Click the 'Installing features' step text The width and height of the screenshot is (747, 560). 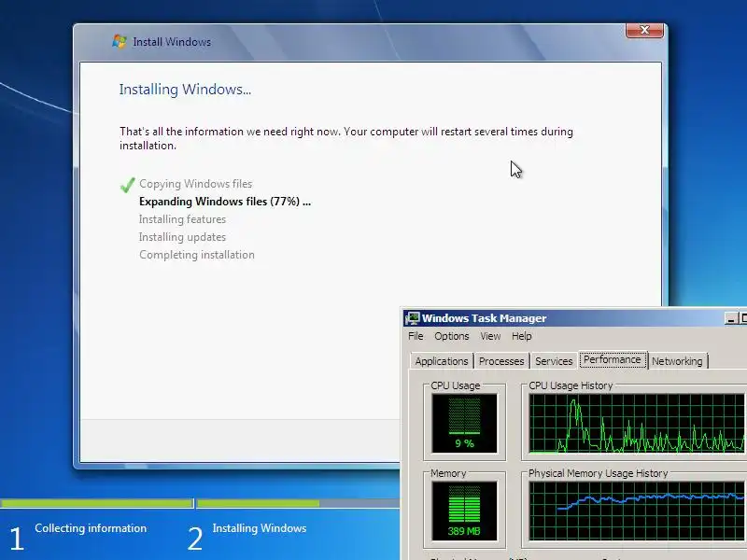(x=182, y=219)
